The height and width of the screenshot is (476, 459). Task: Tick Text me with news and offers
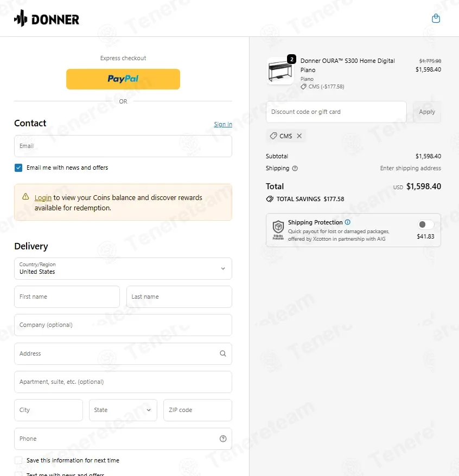(18, 474)
